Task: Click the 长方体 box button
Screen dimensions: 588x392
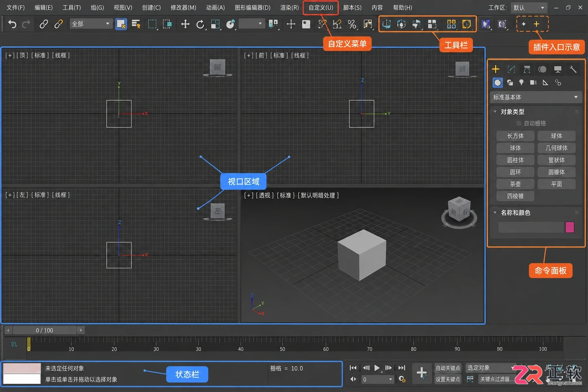Action: click(x=515, y=136)
